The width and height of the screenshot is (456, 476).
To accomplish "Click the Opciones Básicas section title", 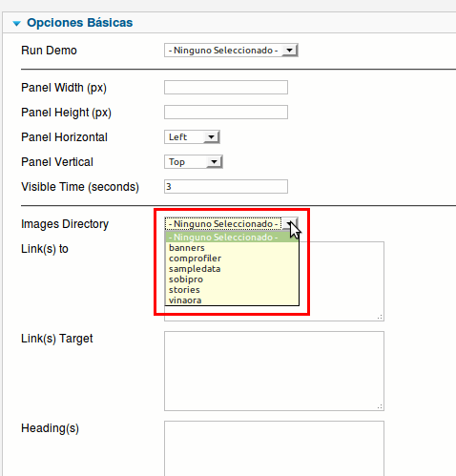I will (79, 23).
